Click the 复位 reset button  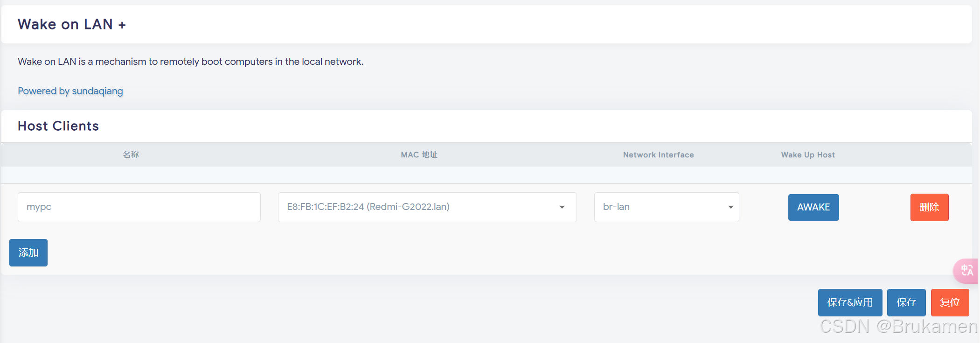(950, 302)
